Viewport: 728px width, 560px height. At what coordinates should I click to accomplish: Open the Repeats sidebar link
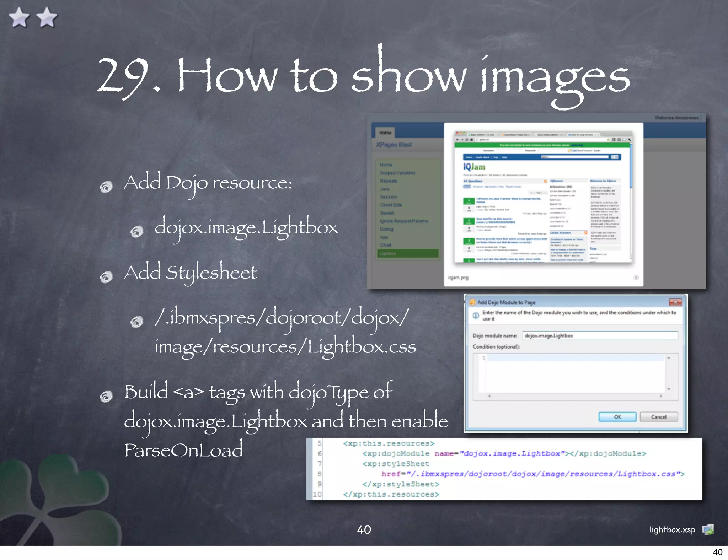click(389, 181)
